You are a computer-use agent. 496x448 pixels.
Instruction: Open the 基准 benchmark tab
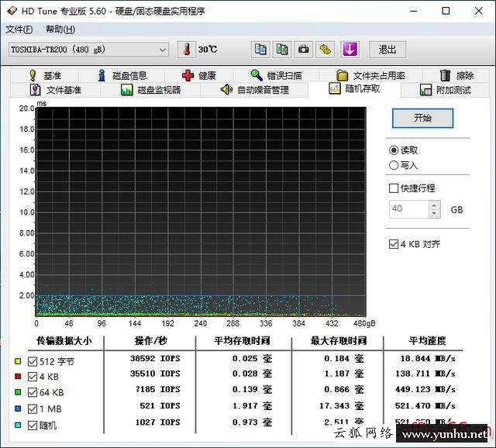pos(45,76)
